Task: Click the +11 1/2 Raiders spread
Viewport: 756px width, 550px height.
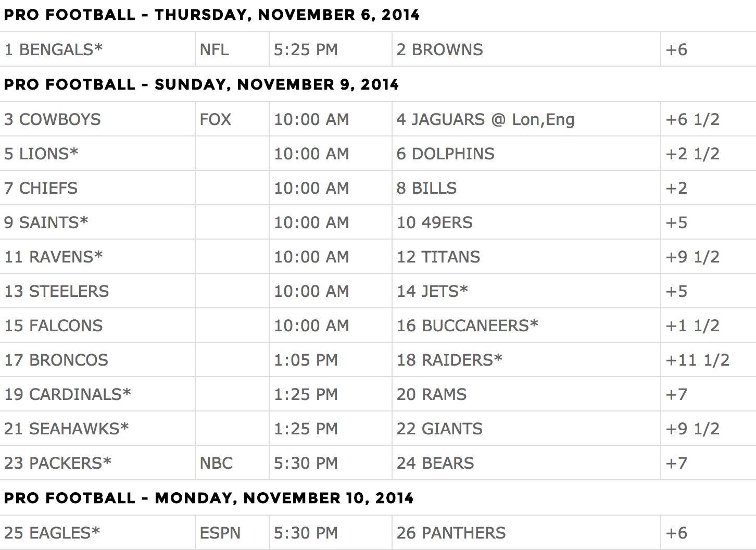Action: click(x=698, y=360)
